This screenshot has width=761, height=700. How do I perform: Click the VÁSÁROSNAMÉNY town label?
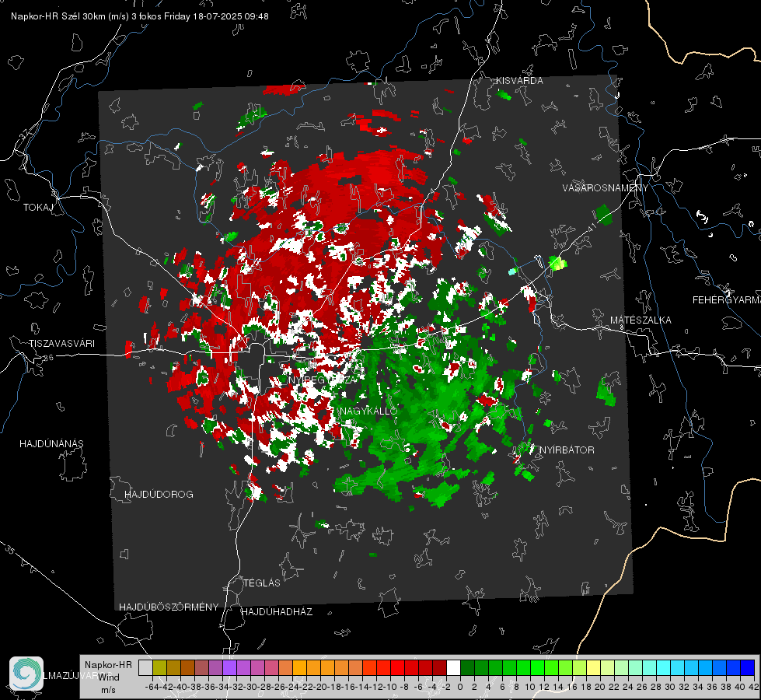[x=606, y=188]
